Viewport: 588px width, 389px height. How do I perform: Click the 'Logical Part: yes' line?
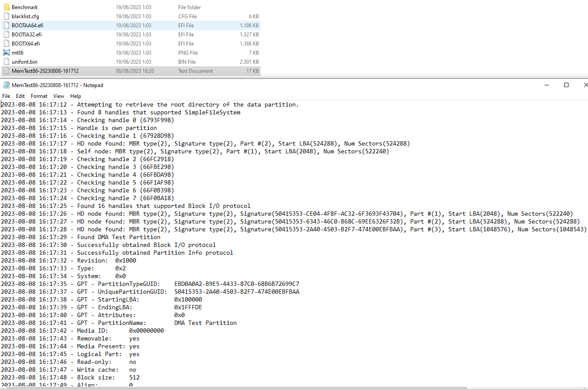[x=70, y=354]
